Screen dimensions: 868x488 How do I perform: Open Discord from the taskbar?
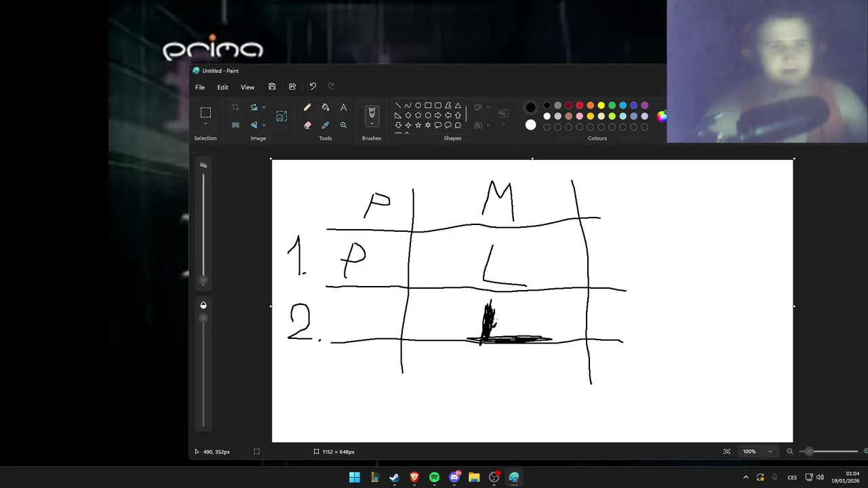pos(454,477)
